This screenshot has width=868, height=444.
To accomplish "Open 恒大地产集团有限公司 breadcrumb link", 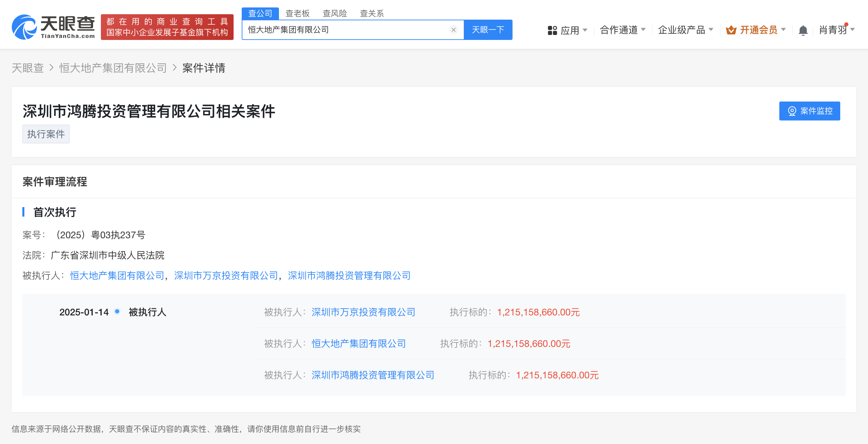I will point(113,68).
